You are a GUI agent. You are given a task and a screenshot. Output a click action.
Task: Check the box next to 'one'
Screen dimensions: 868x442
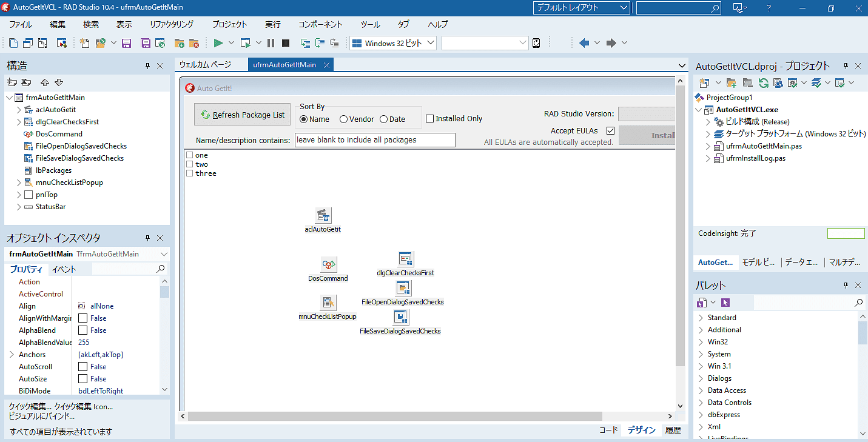click(x=190, y=155)
